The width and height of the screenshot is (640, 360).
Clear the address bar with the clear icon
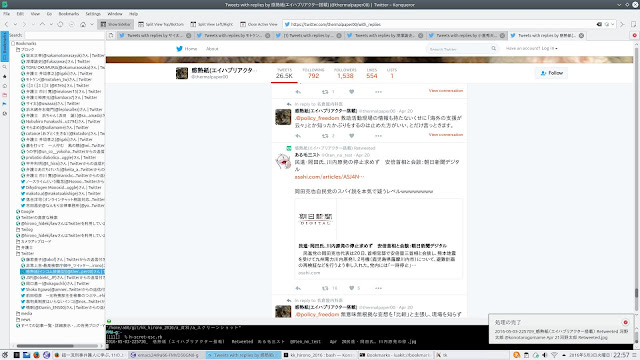(599, 24)
